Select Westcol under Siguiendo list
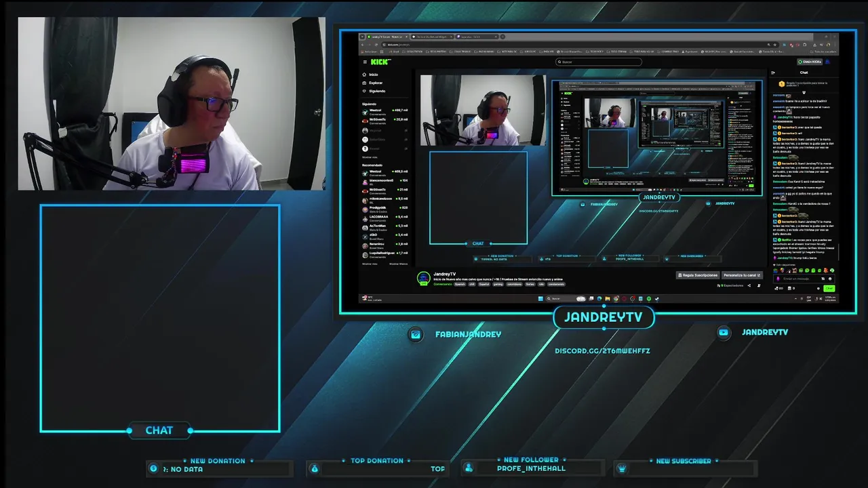Image resolution: width=868 pixels, height=488 pixels. point(385,112)
